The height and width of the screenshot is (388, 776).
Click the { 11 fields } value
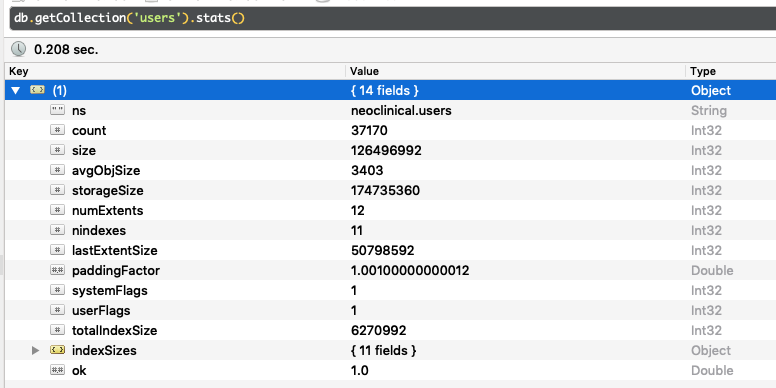click(x=384, y=351)
